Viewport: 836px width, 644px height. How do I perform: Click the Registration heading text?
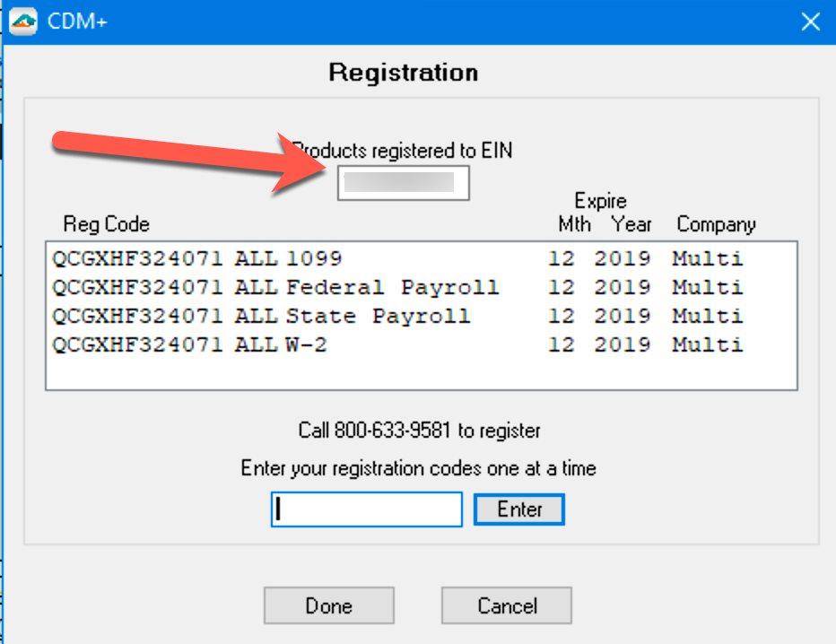403,72
